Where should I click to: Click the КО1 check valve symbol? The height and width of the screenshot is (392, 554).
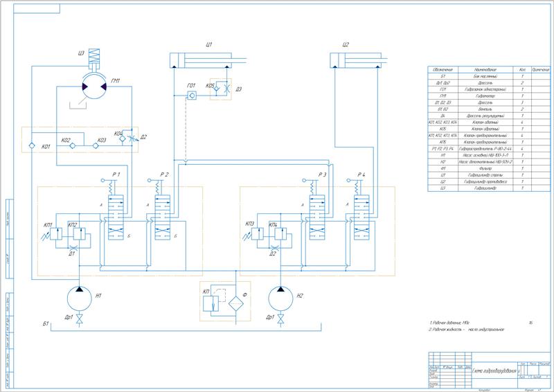(32, 145)
